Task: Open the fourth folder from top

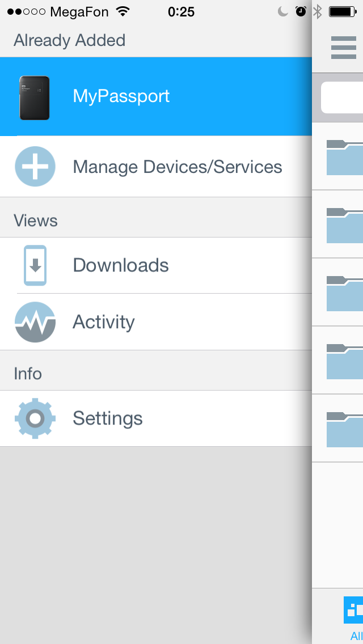Action: pyautogui.click(x=345, y=361)
